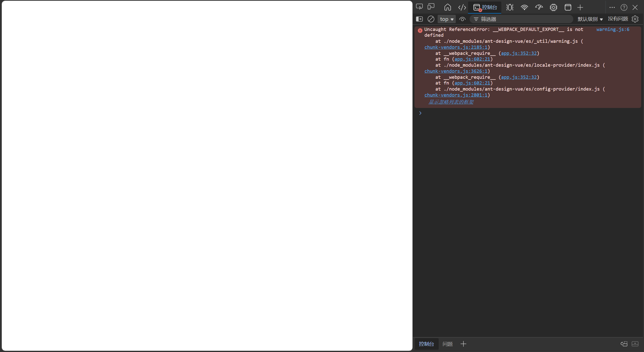Open the warning.js:6 source link
This screenshot has height=352, width=644.
tap(613, 29)
